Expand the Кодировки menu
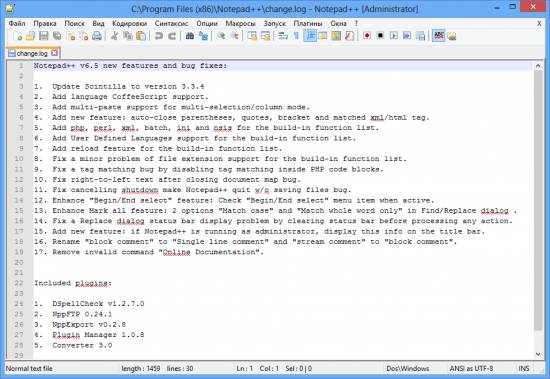This screenshot has width=550, height=379. pos(129,24)
